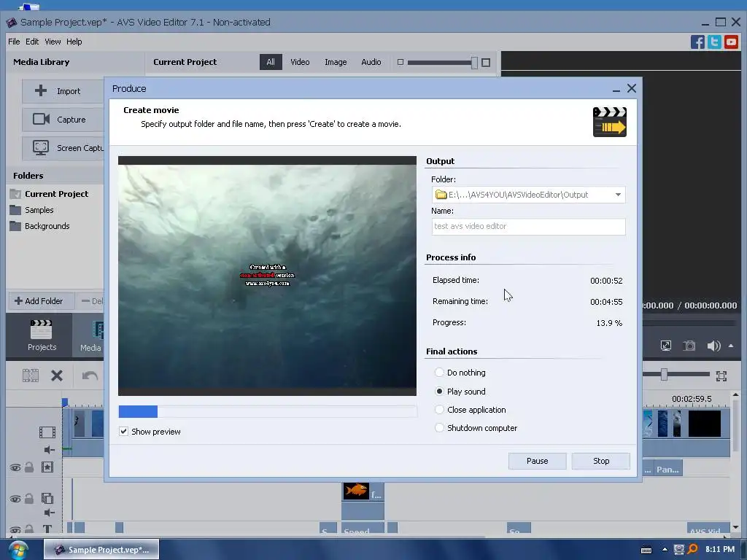Image resolution: width=747 pixels, height=560 pixels.
Task: Open the Projects clapperboard icon
Action: pos(42,329)
